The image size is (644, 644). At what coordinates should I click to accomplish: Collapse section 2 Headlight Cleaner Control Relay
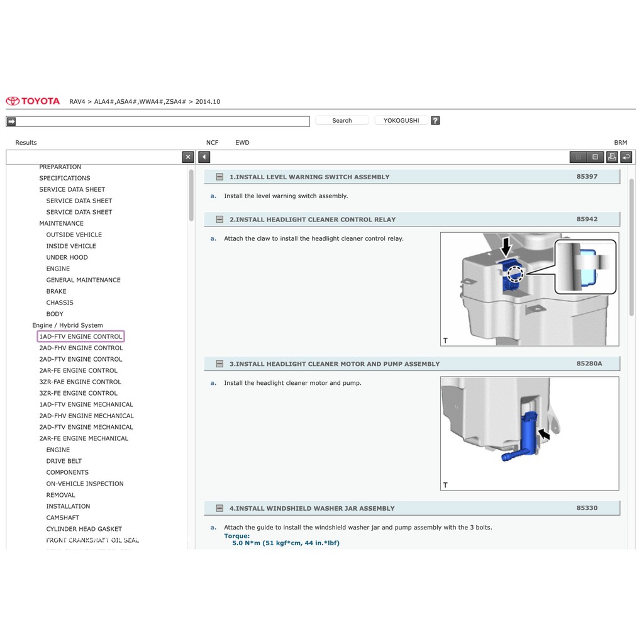tap(219, 220)
